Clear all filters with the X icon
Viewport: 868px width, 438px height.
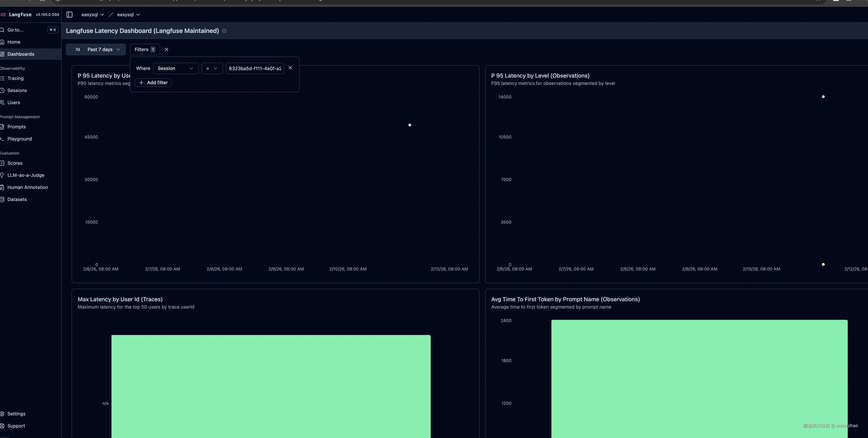167,49
